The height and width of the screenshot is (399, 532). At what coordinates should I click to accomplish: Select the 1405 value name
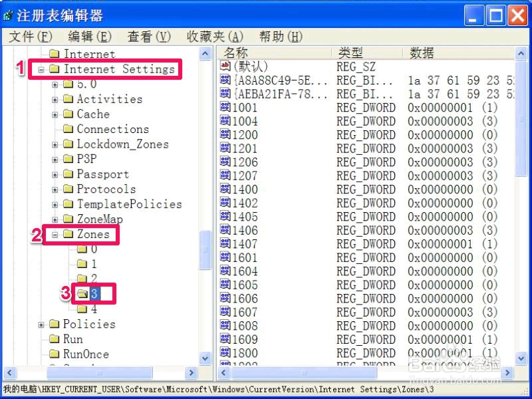click(x=245, y=217)
